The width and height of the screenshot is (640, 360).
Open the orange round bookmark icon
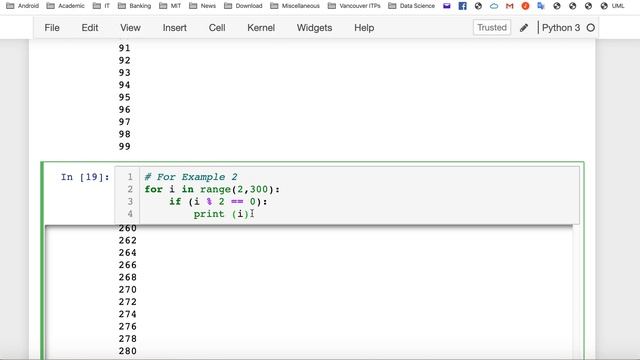coord(525,6)
